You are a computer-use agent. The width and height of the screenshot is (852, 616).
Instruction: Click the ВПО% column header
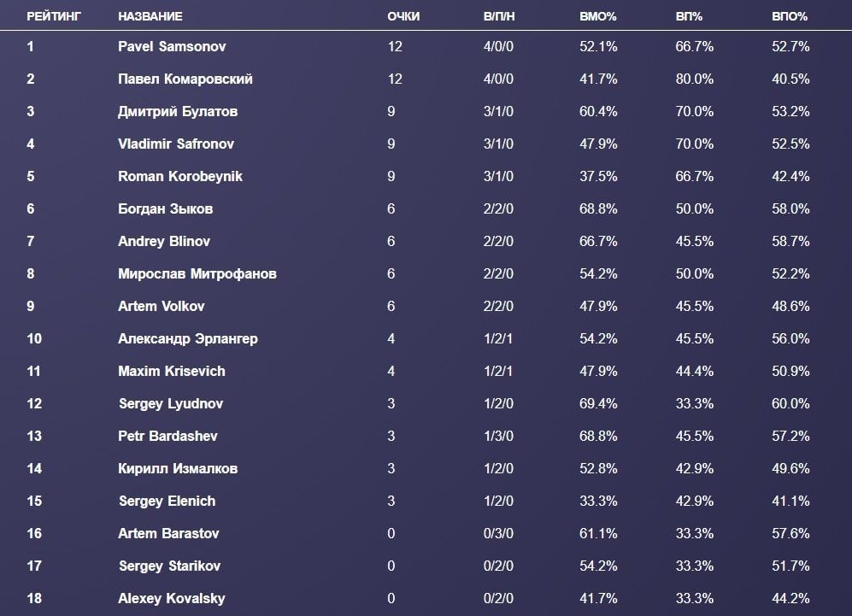[x=791, y=16]
